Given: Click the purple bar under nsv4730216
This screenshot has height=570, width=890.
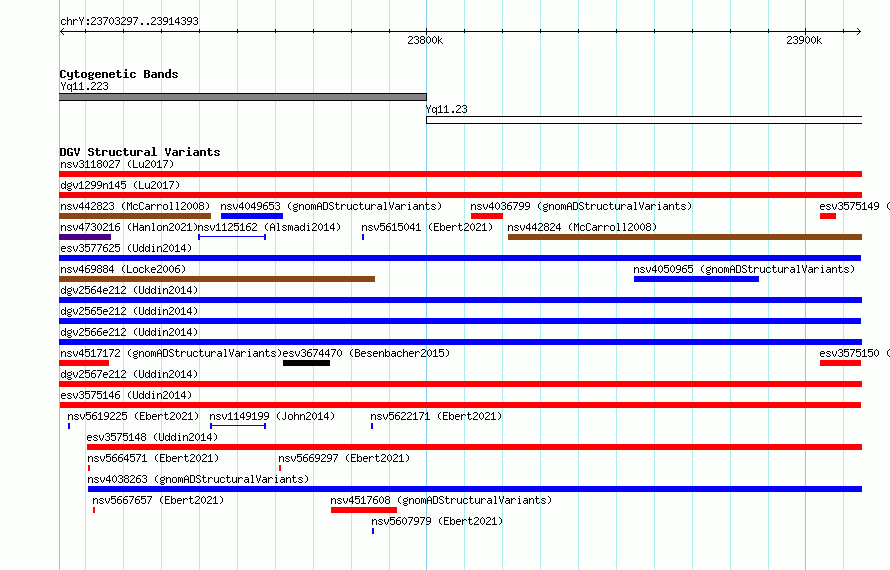Looking at the screenshot, I should tap(85, 237).
